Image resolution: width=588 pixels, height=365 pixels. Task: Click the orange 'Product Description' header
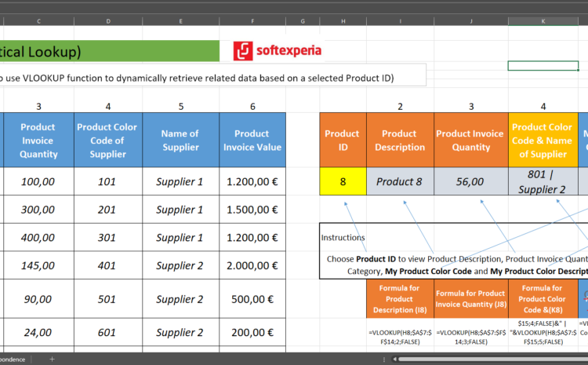tap(400, 140)
